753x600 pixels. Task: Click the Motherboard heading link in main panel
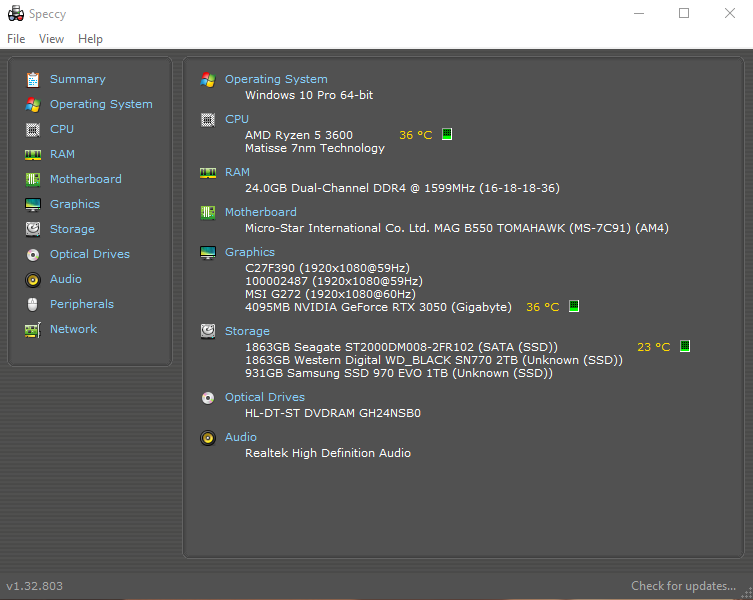[x=261, y=212]
